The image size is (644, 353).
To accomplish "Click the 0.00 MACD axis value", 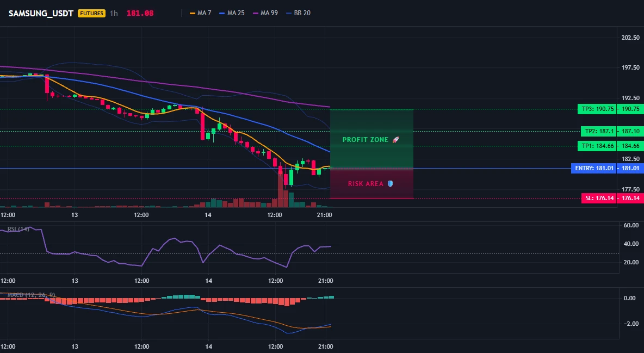I will (629, 298).
